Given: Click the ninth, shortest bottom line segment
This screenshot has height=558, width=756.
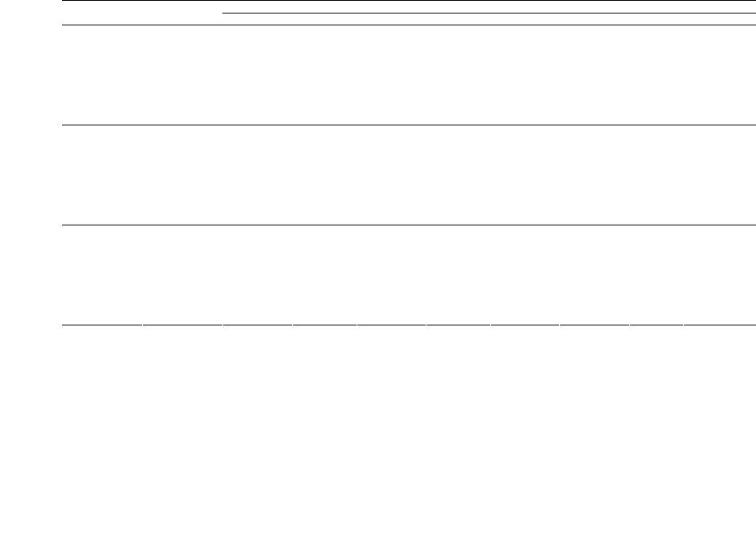Looking at the screenshot, I should tap(656, 325).
